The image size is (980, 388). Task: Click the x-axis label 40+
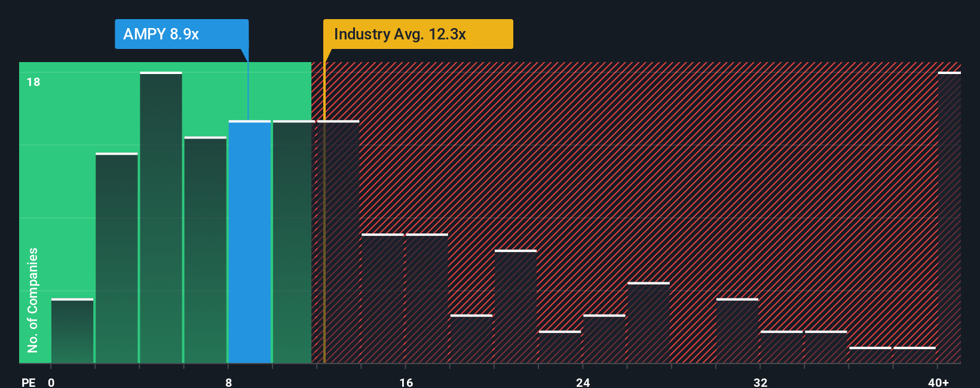pyautogui.click(x=938, y=382)
